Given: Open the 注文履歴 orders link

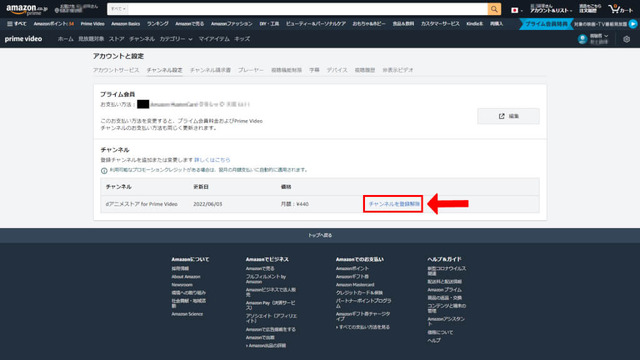Looking at the screenshot, I should (590, 9).
